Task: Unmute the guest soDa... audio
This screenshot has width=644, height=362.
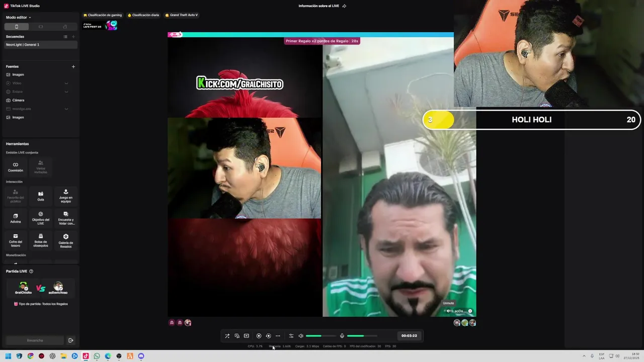Action: pyautogui.click(x=449, y=311)
